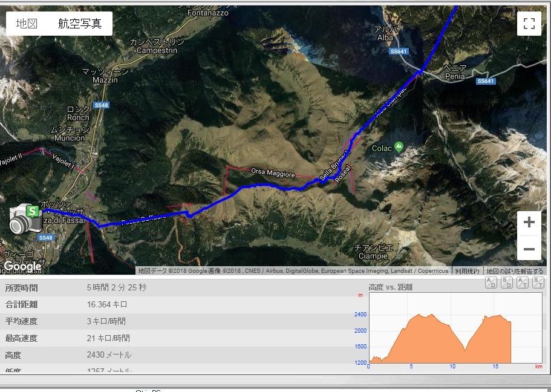The image size is (551, 392).
Task: Select the 地図 map type
Action: (x=27, y=24)
